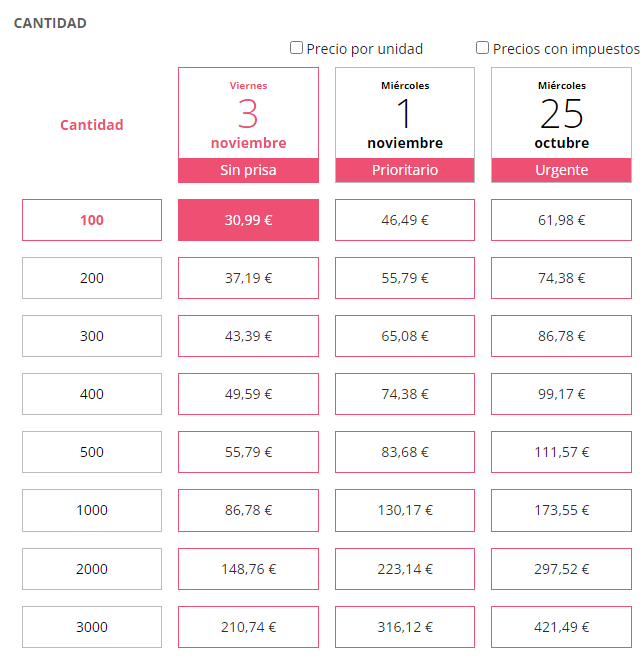Pick quantity 3000
Image resolution: width=640 pixels, height=658 pixels.
coord(92,627)
